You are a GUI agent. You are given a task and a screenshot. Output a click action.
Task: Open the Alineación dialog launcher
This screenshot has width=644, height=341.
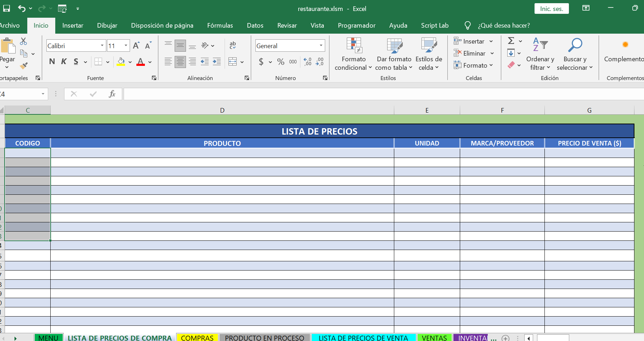[x=247, y=78]
